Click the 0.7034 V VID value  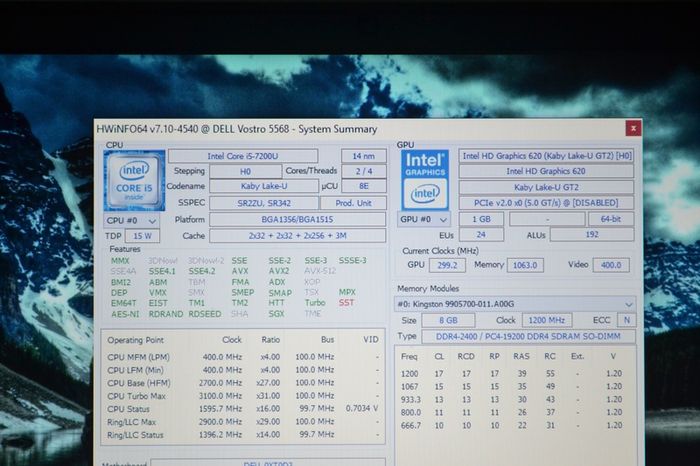pos(362,408)
